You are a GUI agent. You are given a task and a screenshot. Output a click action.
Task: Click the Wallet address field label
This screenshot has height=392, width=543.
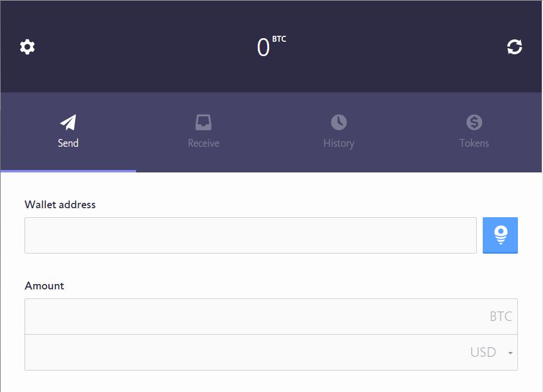pos(60,204)
